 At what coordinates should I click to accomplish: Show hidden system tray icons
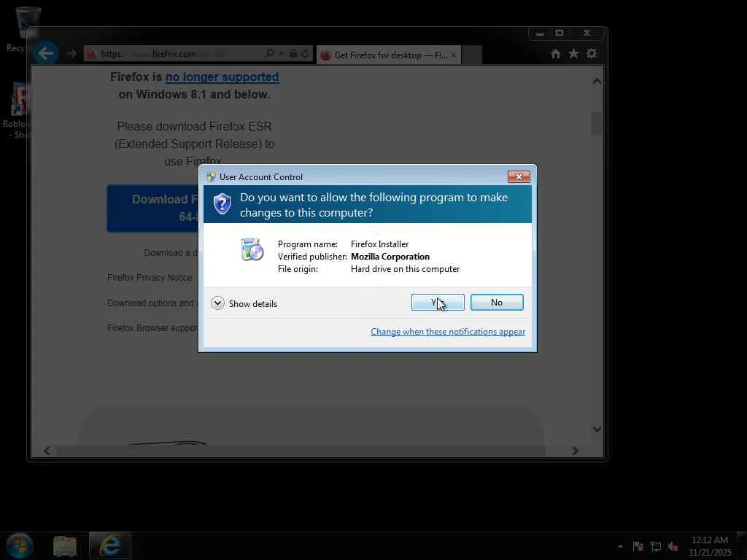[x=620, y=546]
